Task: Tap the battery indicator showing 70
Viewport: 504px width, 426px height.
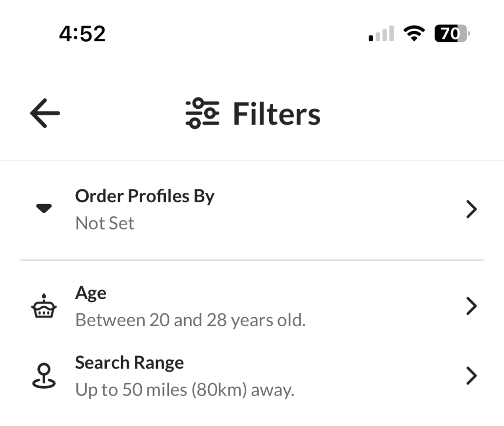Action: [452, 33]
